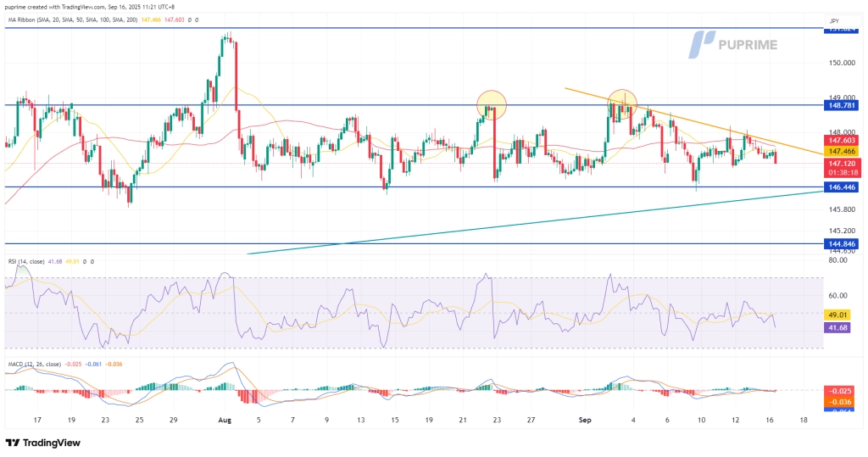This screenshot has width=868, height=457.
Task: Click the PUPRIME logo watermark
Action: (733, 44)
